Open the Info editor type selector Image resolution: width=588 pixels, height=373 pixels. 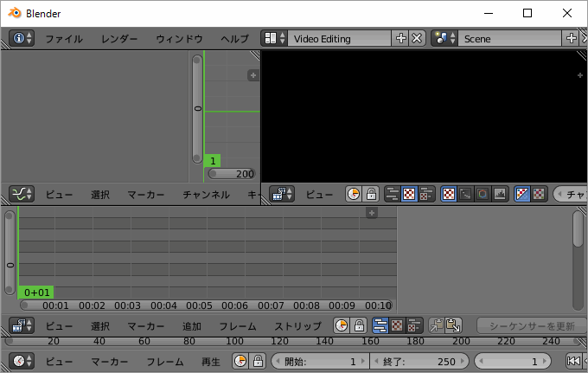click(x=22, y=38)
